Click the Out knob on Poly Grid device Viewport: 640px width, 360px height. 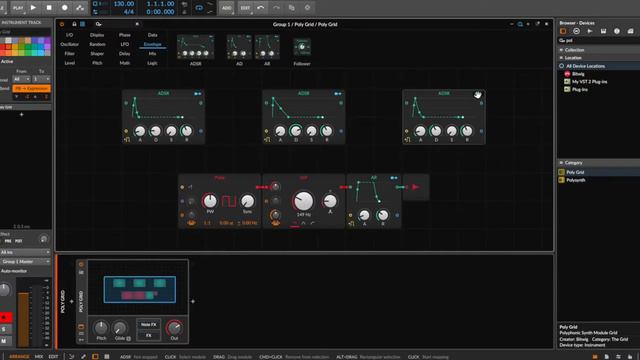174,328
